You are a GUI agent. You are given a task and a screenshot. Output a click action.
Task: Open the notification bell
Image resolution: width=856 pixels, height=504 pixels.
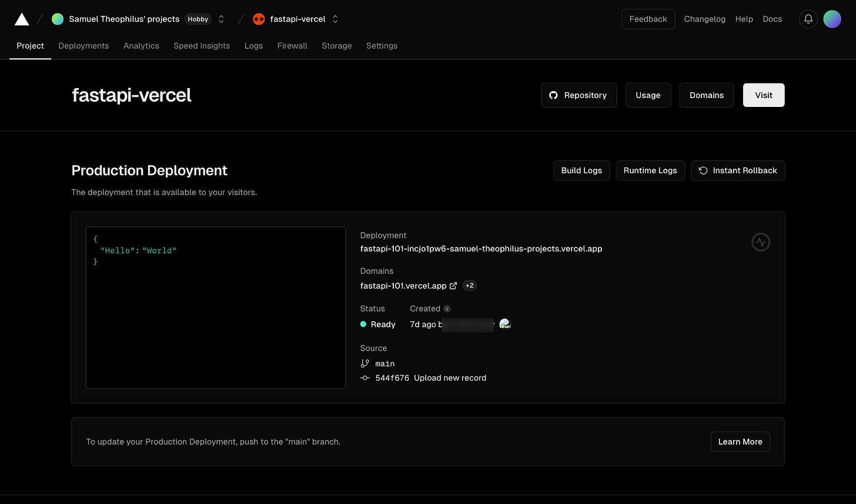(x=808, y=18)
